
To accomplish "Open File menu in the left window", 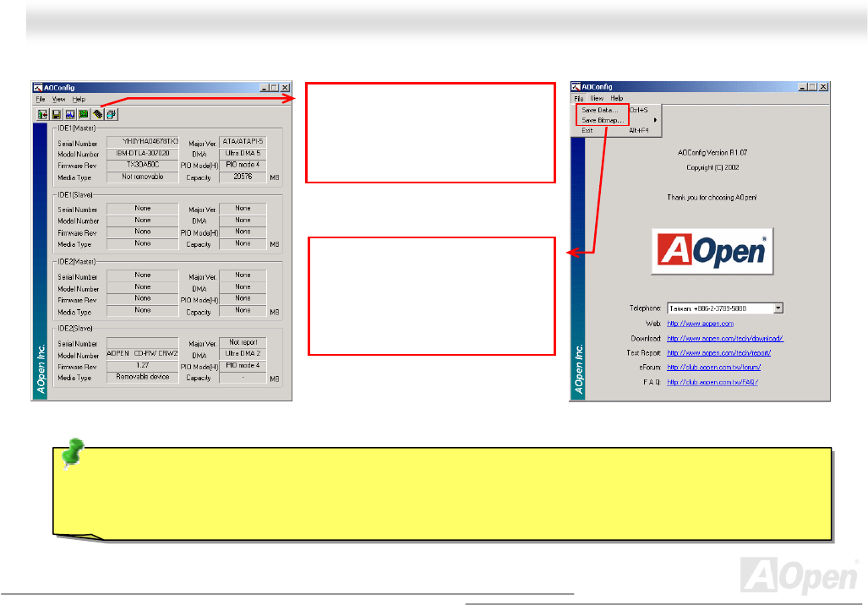I will [41, 99].
